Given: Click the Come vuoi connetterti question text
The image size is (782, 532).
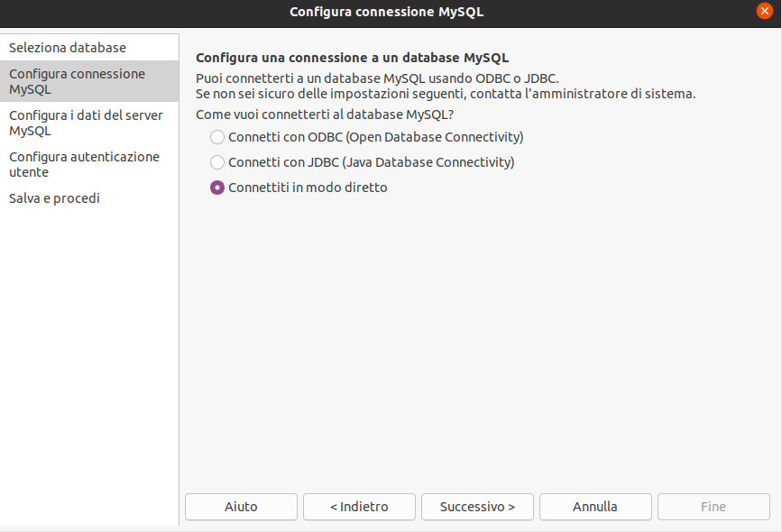Looking at the screenshot, I should pos(325,115).
